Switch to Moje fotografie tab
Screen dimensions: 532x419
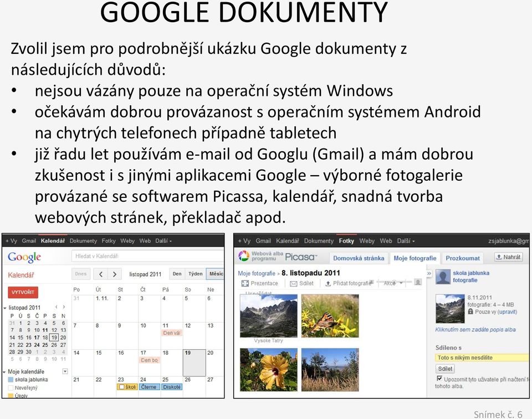[415, 258]
